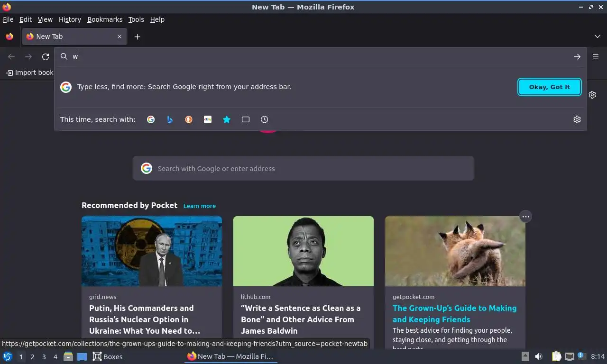607x364 pixels.
Task: Click Learn more link next to Pocket
Action: point(200,206)
